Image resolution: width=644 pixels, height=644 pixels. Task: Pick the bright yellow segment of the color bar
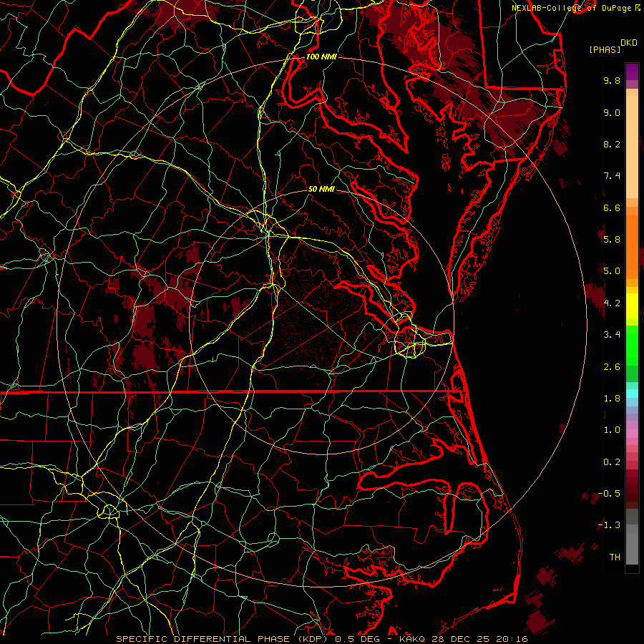click(x=632, y=306)
